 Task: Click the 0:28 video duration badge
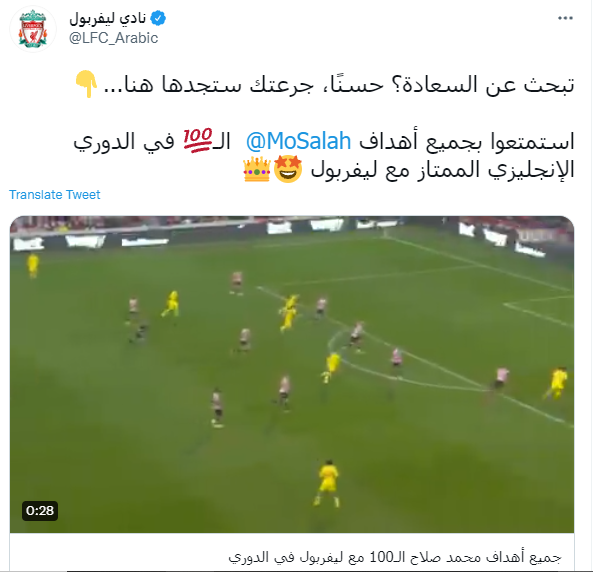tap(40, 511)
